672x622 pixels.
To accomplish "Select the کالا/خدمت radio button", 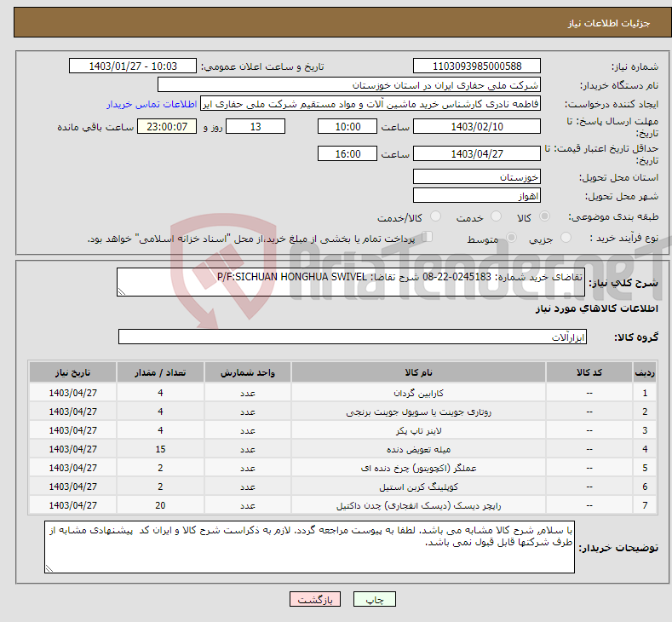I will pos(435,216).
